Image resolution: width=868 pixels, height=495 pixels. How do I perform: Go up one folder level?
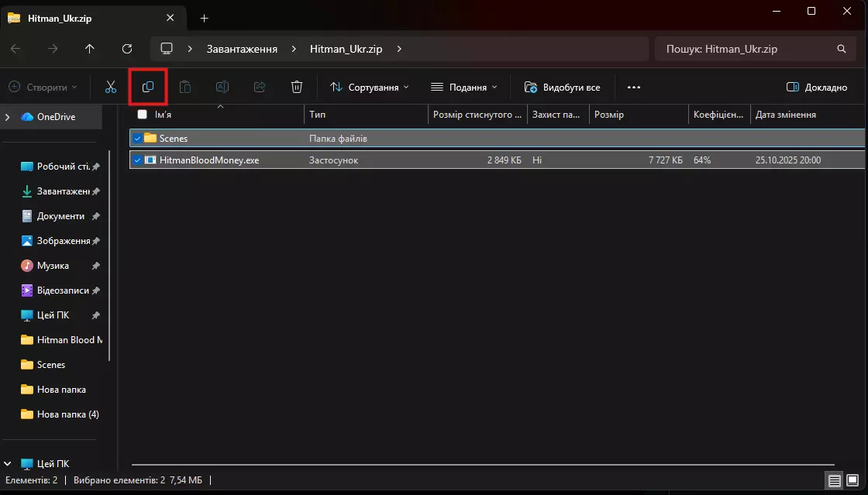[x=90, y=49]
